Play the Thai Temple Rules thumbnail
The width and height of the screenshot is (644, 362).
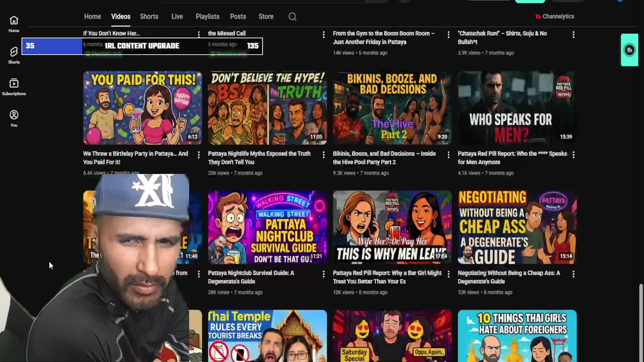point(267,335)
